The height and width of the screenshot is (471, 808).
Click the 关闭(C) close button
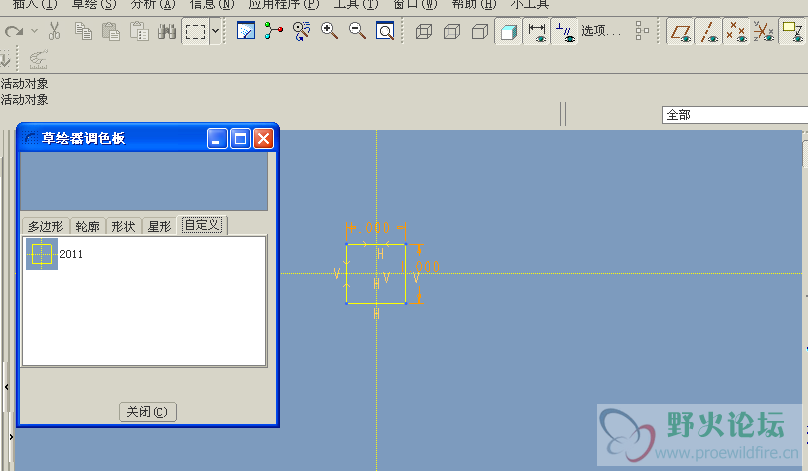(x=148, y=412)
